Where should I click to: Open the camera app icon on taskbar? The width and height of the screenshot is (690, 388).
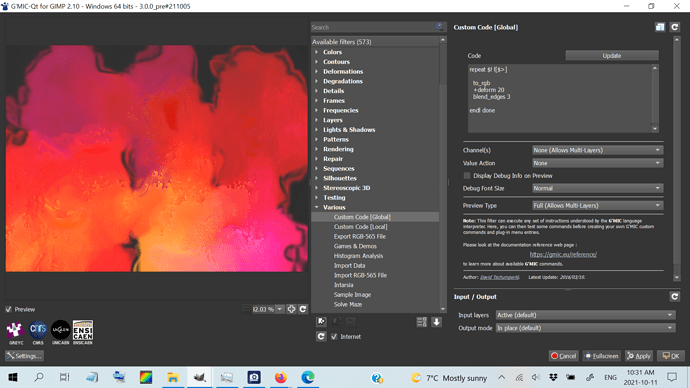point(253,377)
